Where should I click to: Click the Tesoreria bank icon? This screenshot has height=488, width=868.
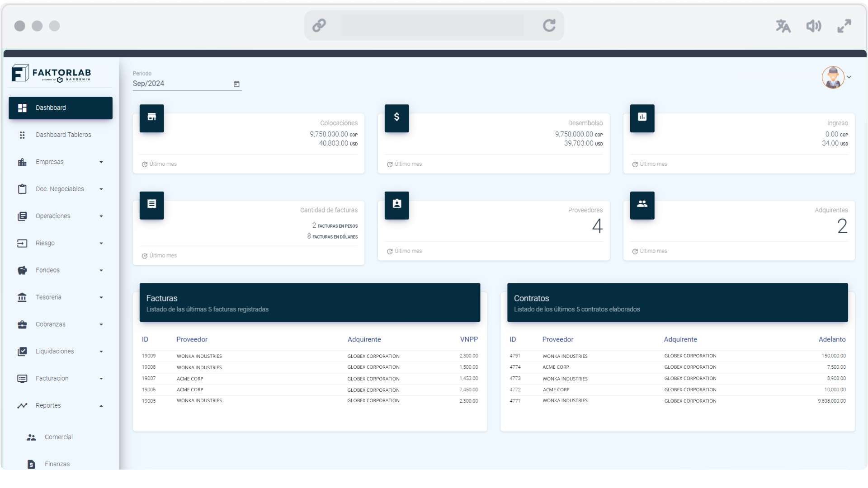click(x=22, y=297)
